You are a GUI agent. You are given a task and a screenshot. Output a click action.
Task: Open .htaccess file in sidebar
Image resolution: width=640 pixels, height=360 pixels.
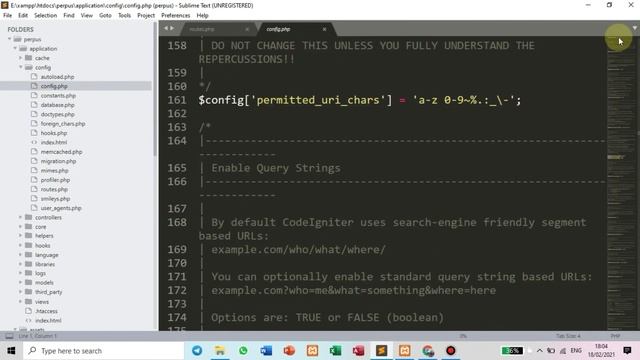pos(46,311)
